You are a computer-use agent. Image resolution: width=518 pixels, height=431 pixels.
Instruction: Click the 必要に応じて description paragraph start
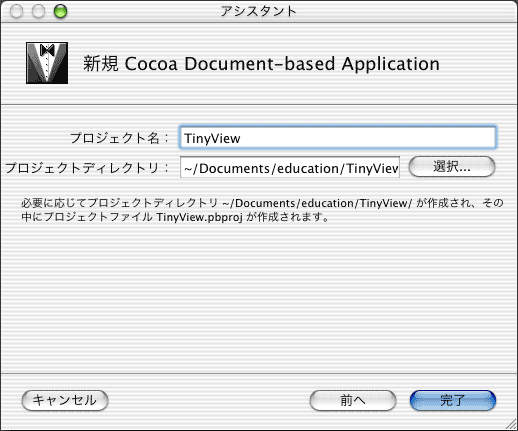click(54, 203)
